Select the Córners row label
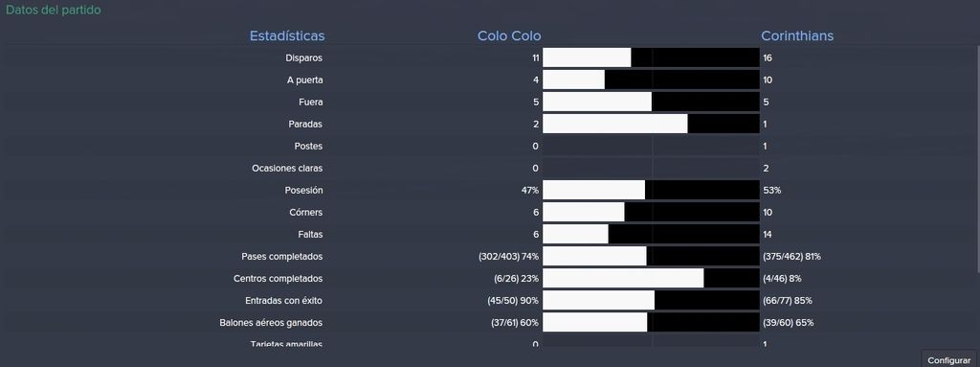 [x=307, y=213]
